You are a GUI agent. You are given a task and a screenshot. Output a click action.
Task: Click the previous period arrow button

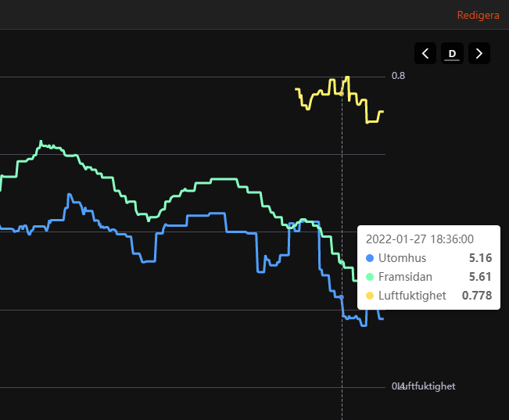click(425, 53)
